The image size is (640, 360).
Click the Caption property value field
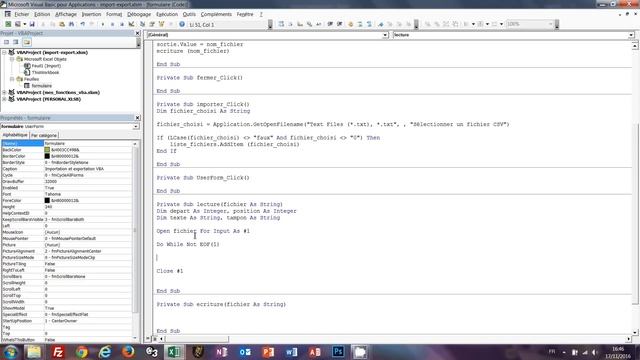coord(88,169)
